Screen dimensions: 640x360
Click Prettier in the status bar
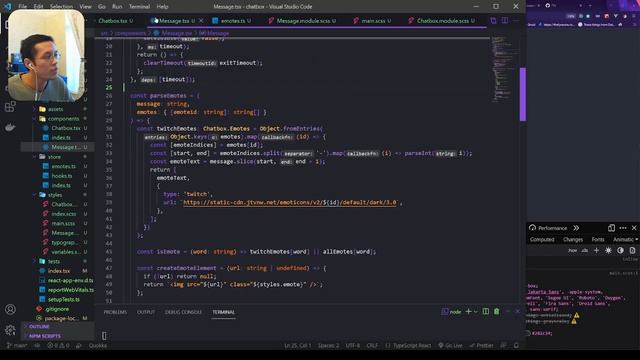point(482,345)
